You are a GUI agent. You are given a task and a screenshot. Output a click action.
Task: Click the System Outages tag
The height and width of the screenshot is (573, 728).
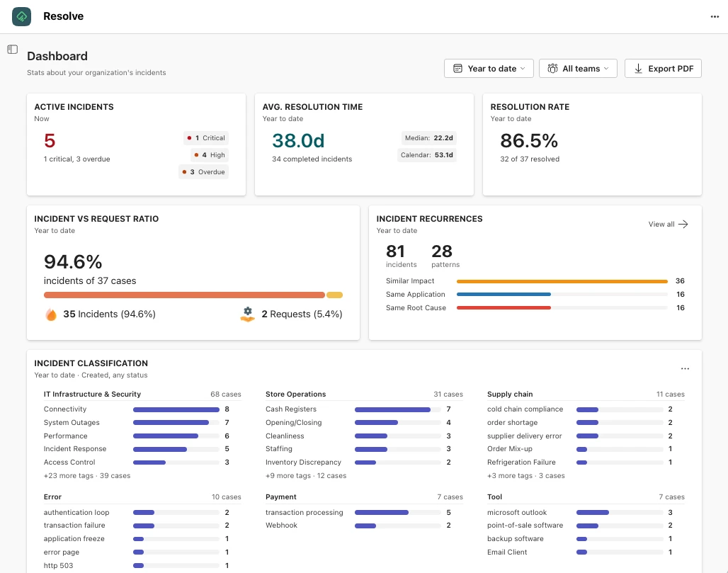point(72,423)
